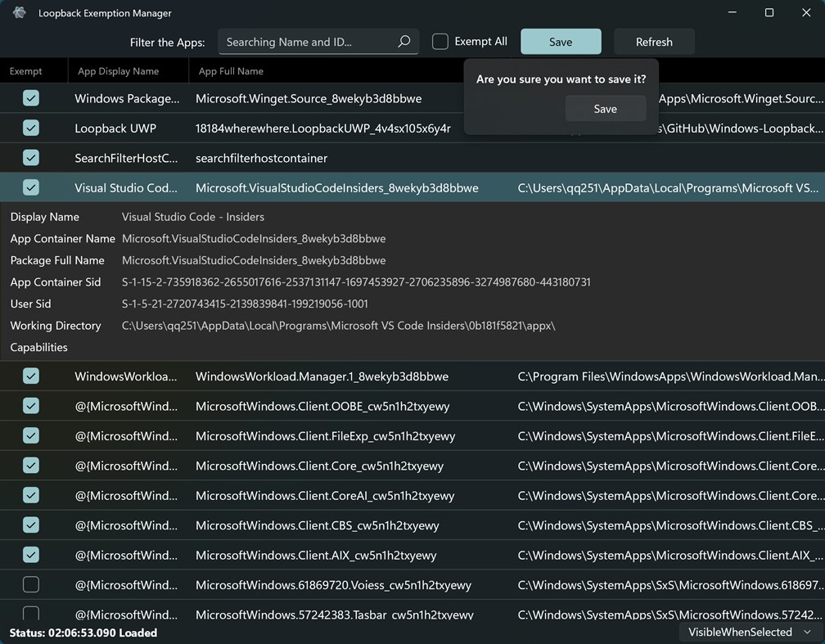Uncheck exempt for Windows Package row
The image size is (825, 644).
(x=31, y=98)
